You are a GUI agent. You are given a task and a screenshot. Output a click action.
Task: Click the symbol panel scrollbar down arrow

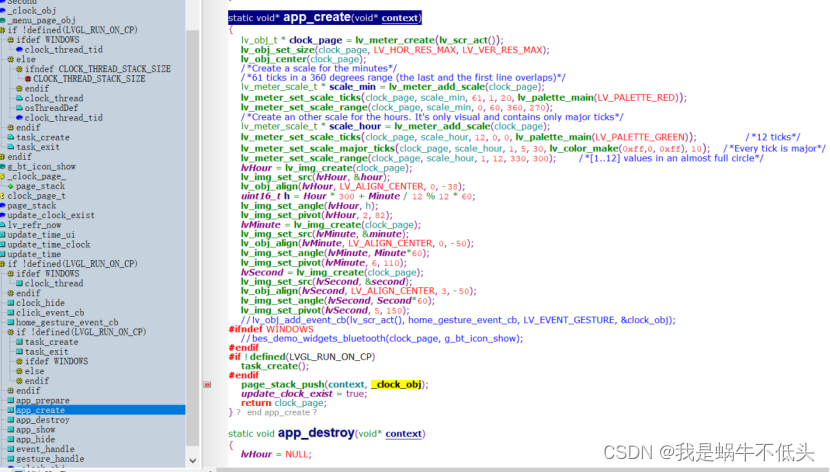(193, 461)
